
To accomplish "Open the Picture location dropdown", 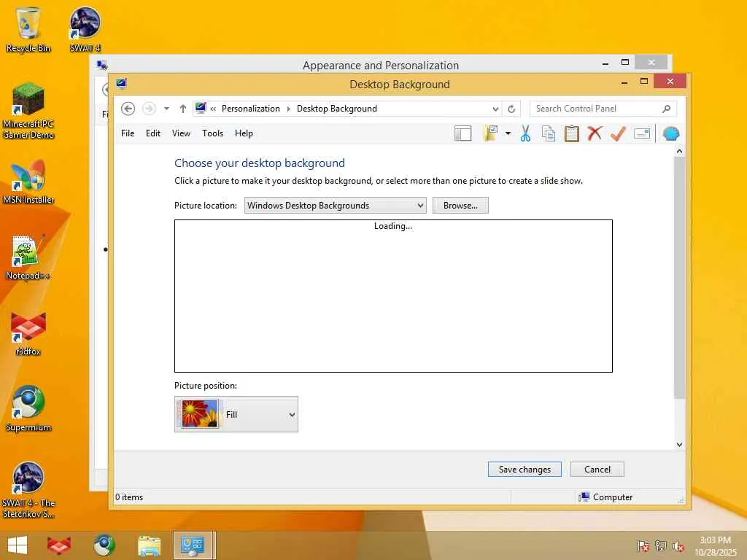I will pyautogui.click(x=336, y=205).
